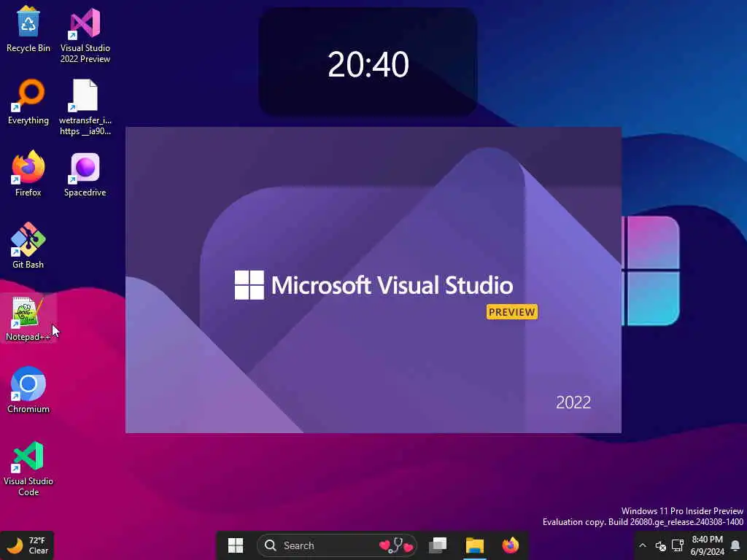Select the Firefox desktop shortcut
The height and width of the screenshot is (560, 747).
[x=28, y=174]
